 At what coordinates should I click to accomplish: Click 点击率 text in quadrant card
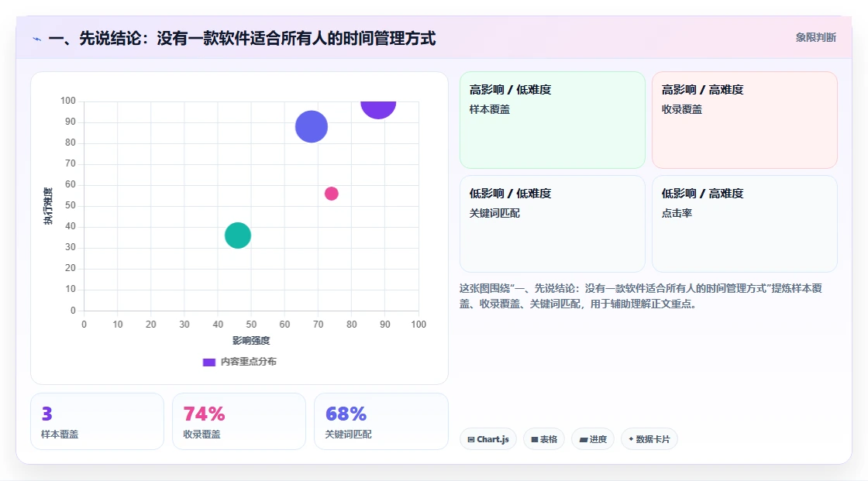[x=677, y=213]
